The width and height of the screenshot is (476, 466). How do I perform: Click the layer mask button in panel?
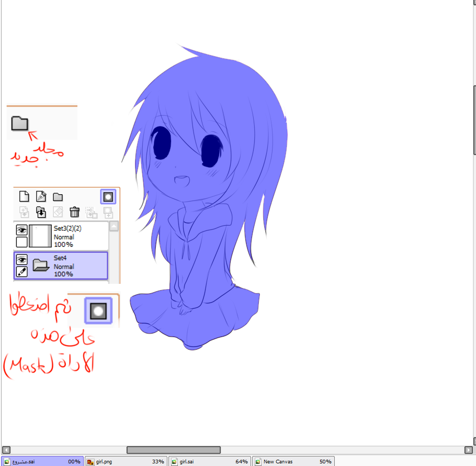pos(108,197)
